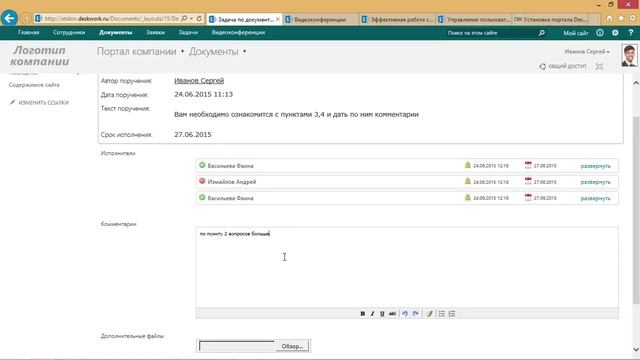Screen dimensions: 640x360
Task: Toggle underline formatting in comment editor
Action: tap(382, 313)
